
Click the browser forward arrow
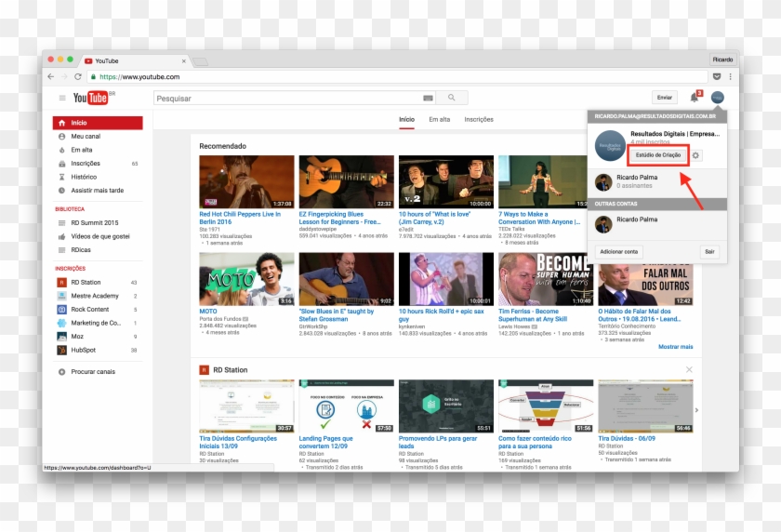64,76
